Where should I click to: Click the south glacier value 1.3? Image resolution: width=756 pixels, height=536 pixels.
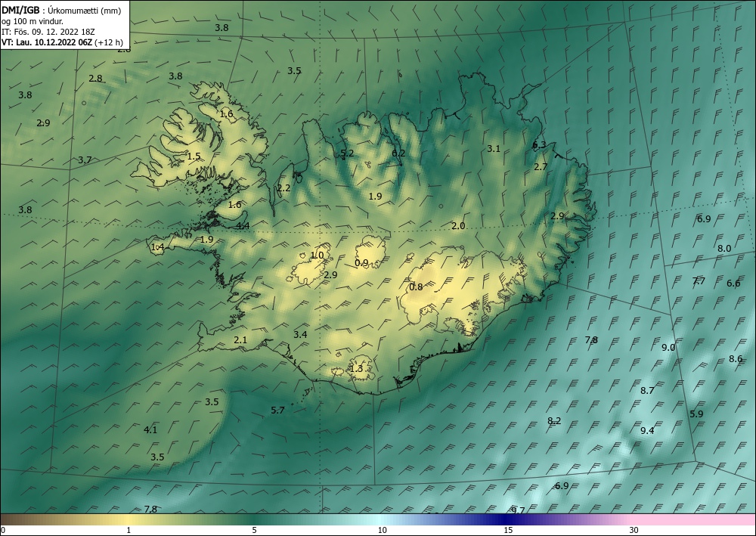tap(356, 369)
